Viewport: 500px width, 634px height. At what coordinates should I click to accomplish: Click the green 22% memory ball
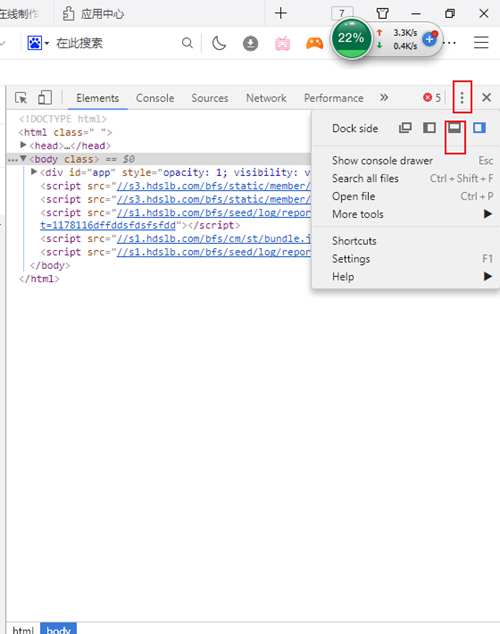351,38
